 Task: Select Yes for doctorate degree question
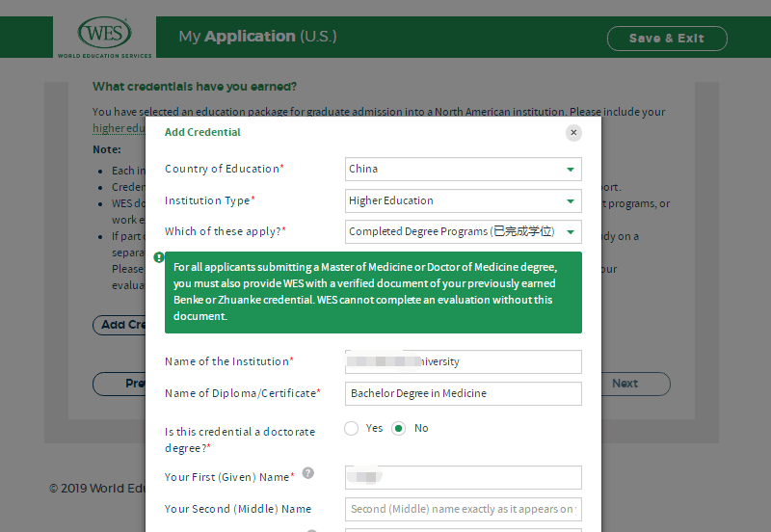click(352, 429)
